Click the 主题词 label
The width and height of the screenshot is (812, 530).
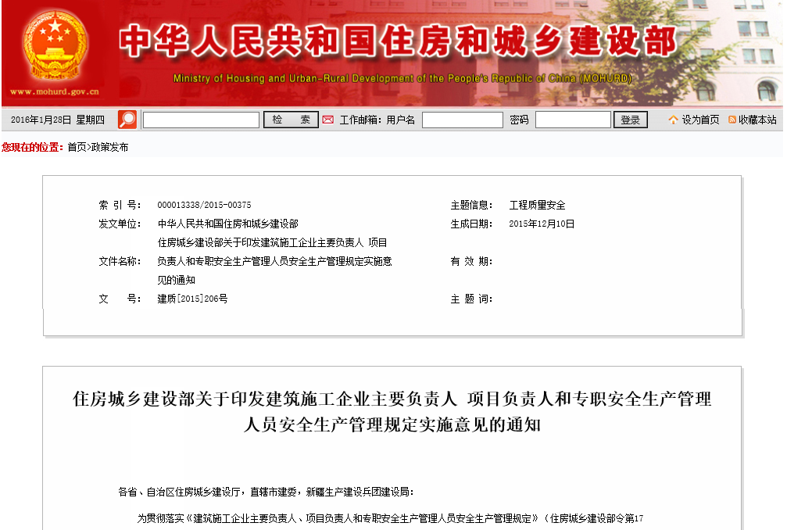471,299
